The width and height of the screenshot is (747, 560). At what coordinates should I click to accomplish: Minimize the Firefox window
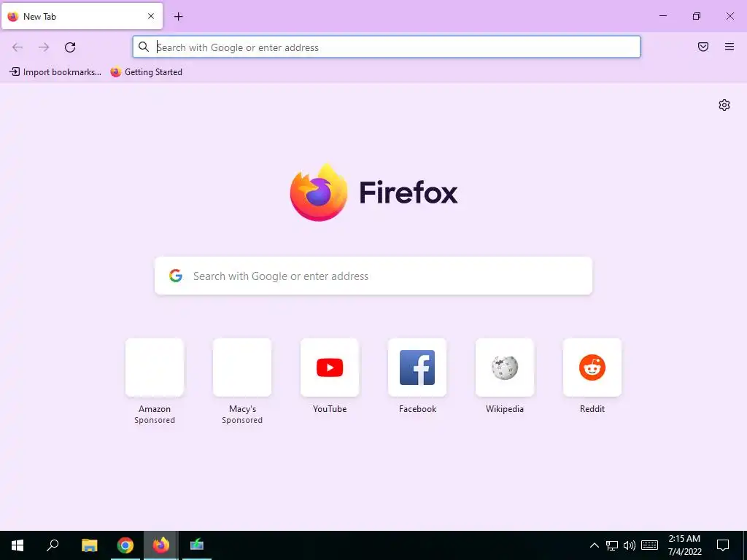[662, 16]
